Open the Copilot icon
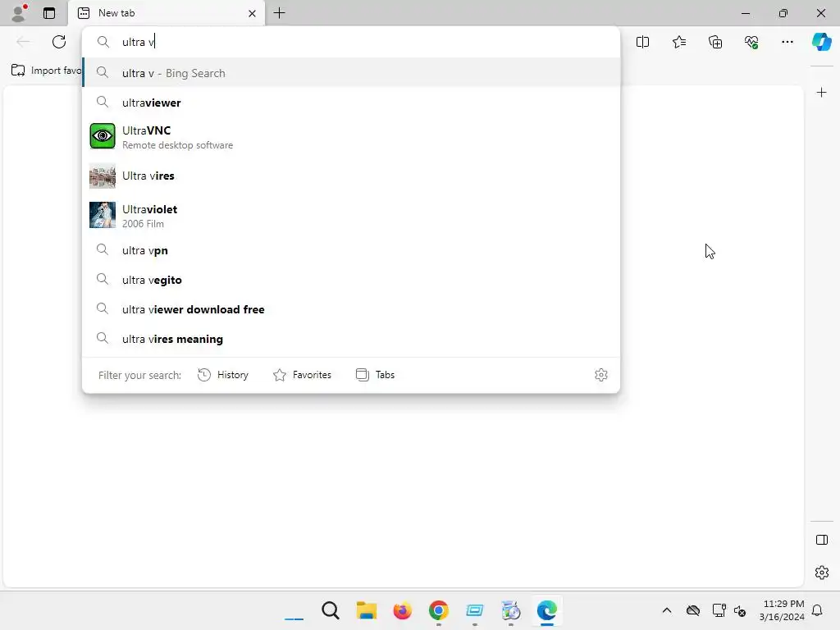This screenshot has width=840, height=630. pos(821,42)
